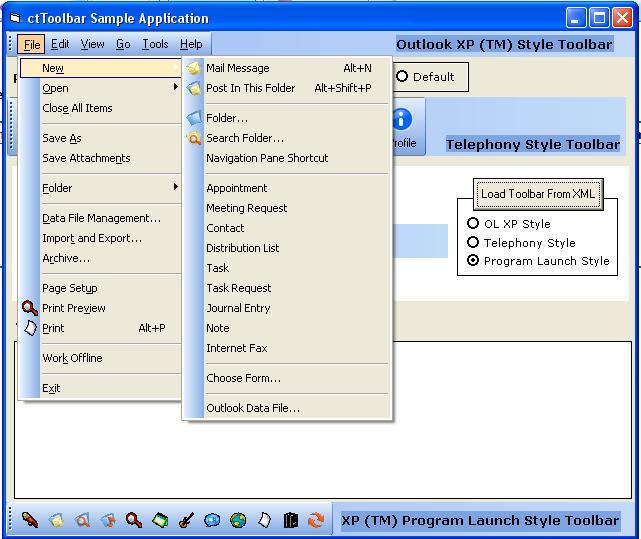
Task: Choose Exit from File menu
Action: pos(100,388)
